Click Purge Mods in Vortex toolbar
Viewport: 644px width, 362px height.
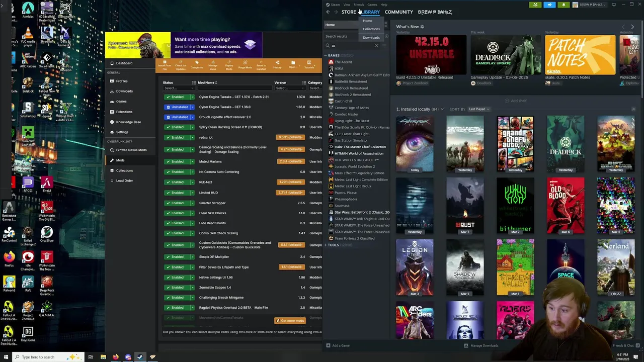click(x=245, y=65)
